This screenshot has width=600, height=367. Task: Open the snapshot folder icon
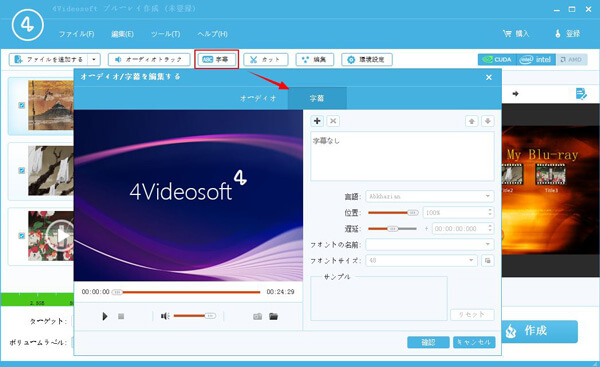[x=273, y=316]
